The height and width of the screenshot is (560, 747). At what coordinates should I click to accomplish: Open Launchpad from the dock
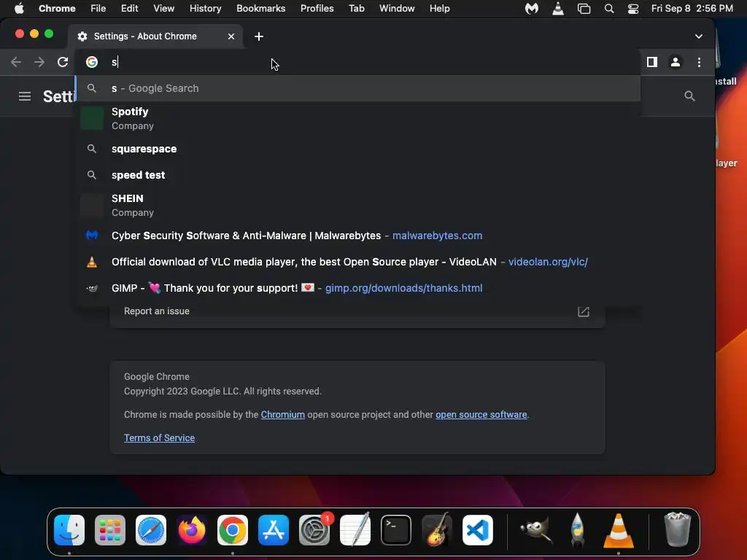point(110,530)
